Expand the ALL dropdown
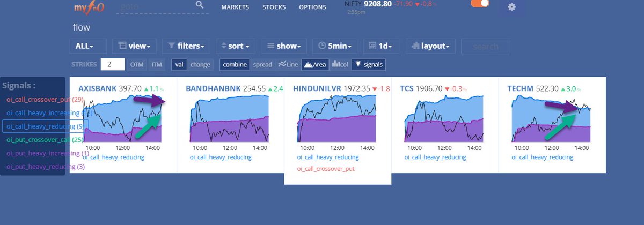The image size is (644, 225). coord(88,46)
